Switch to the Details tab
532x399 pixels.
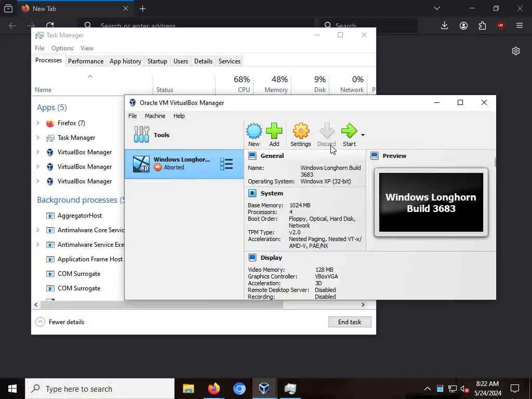[203, 61]
